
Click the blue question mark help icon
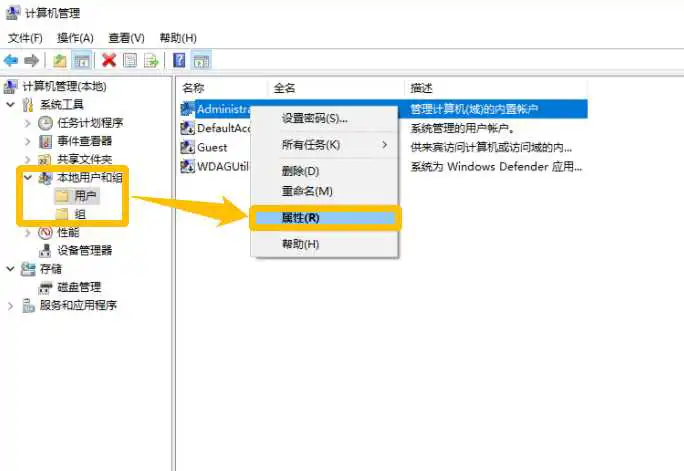click(x=180, y=61)
